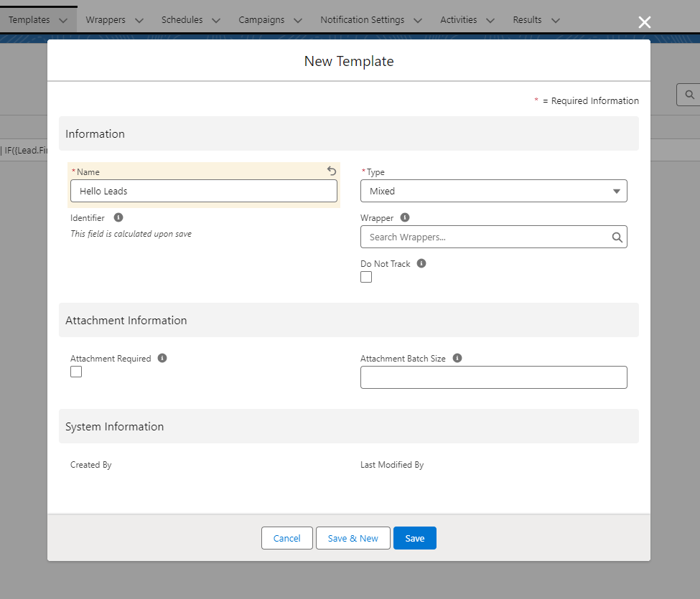Click the Attachment Batch Size info icon
The width and height of the screenshot is (700, 599).
[457, 358]
